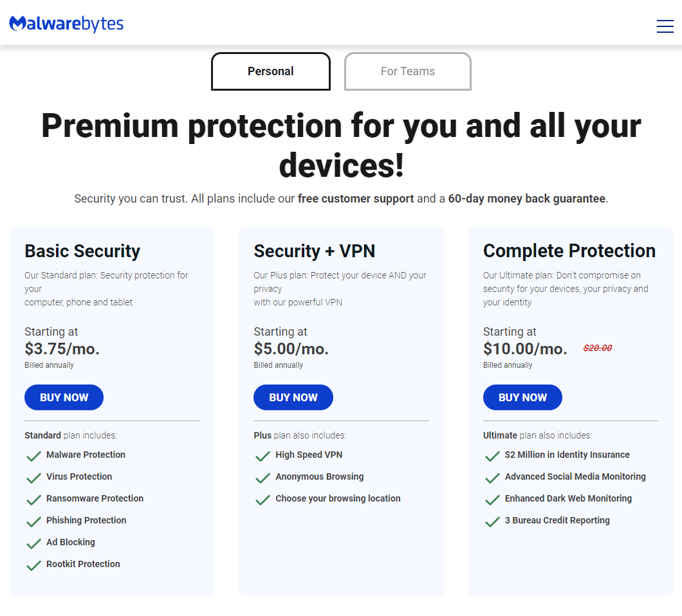Switch to the For Teams tab
The width and height of the screenshot is (682, 616).
[x=407, y=71]
